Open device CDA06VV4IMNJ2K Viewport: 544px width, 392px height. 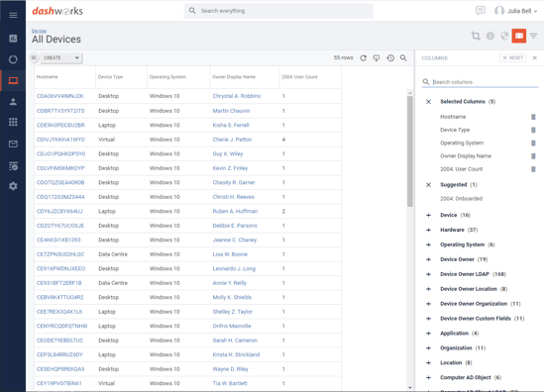point(60,96)
